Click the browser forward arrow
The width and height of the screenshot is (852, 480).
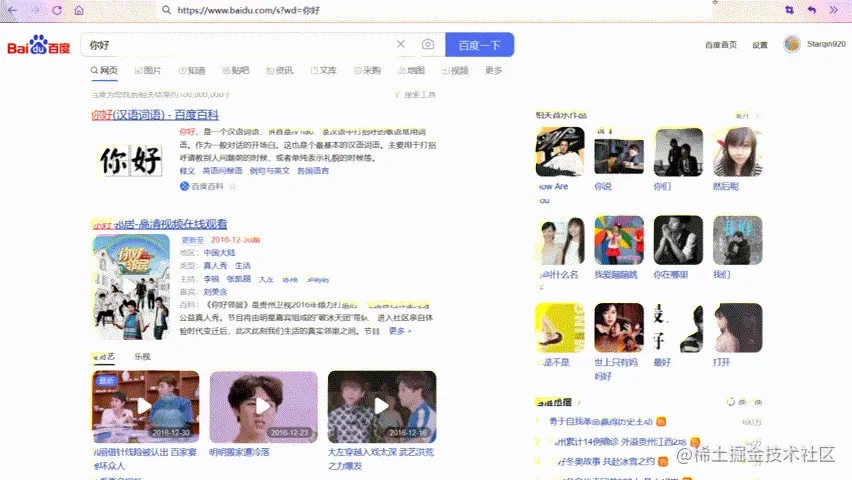tap(35, 10)
